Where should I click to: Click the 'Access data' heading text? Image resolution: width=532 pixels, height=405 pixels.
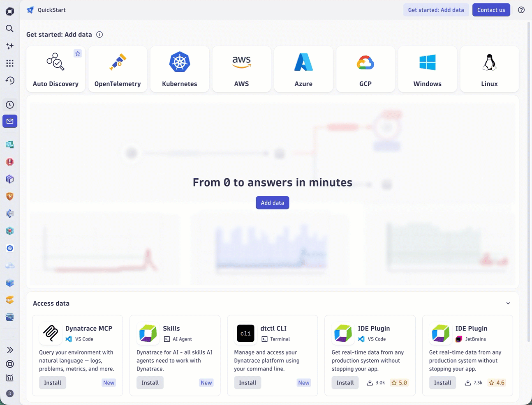click(51, 304)
